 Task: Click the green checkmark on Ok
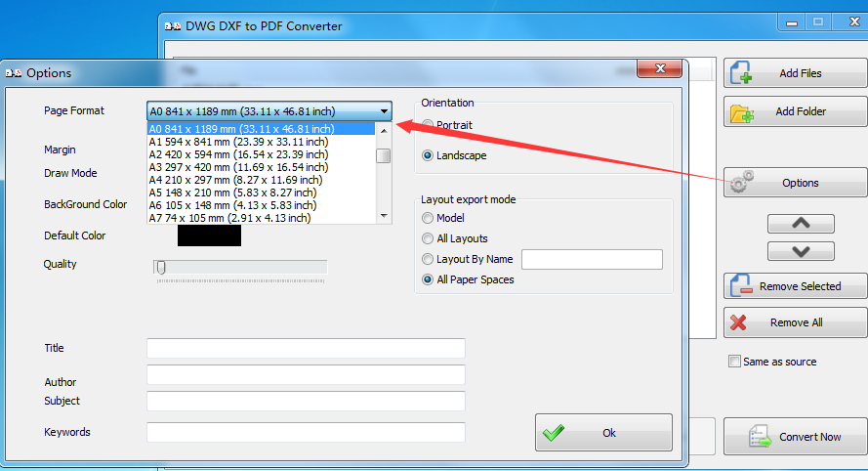point(553,433)
